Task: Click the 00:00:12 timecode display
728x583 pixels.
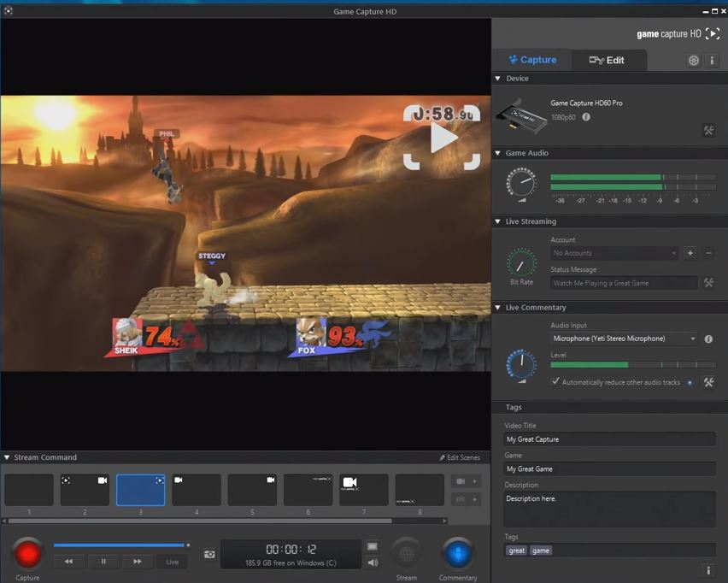Action: (291, 549)
